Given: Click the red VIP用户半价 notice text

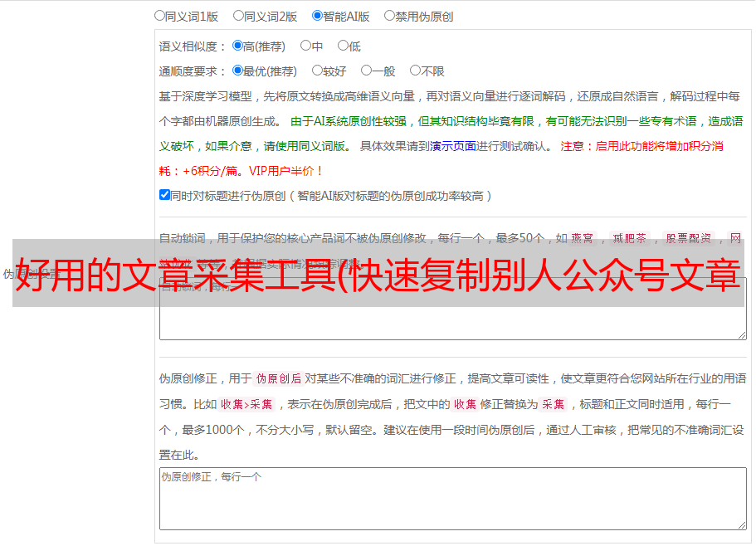Looking at the screenshot, I should coord(285,171).
